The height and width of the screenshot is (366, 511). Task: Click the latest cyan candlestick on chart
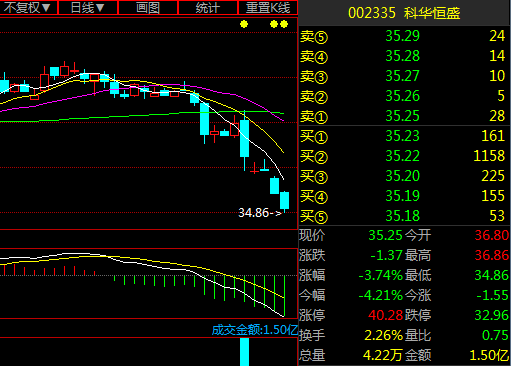click(284, 201)
